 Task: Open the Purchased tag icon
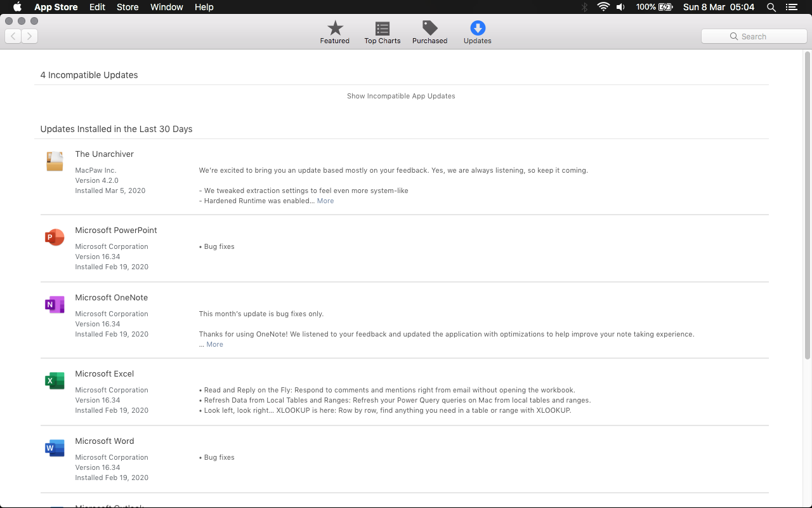point(430,28)
